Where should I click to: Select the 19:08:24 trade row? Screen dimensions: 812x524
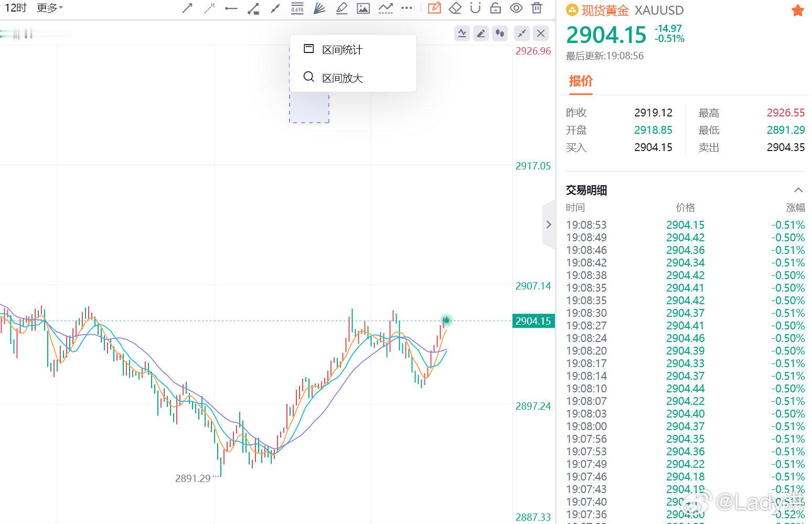pos(686,338)
